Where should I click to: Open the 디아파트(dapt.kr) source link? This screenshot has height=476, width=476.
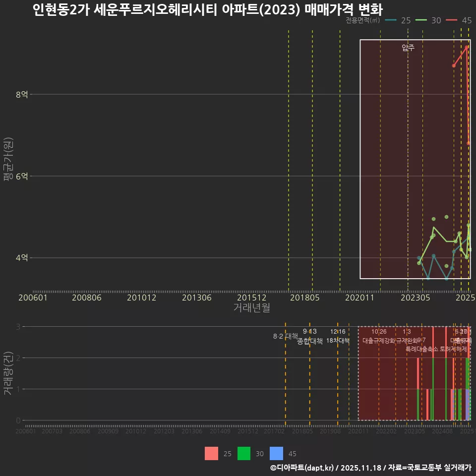click(303, 468)
